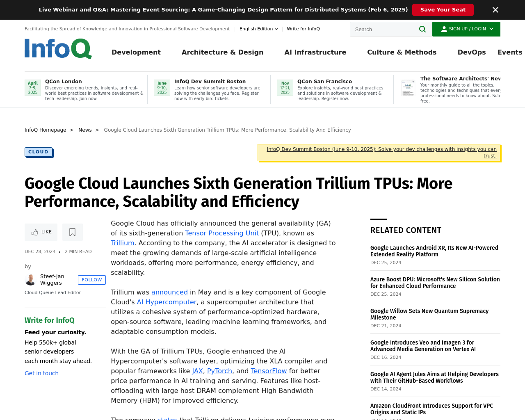Open Google AI Agent Jules related article
Image resolution: width=525 pixels, height=420 pixels.
(x=434, y=377)
